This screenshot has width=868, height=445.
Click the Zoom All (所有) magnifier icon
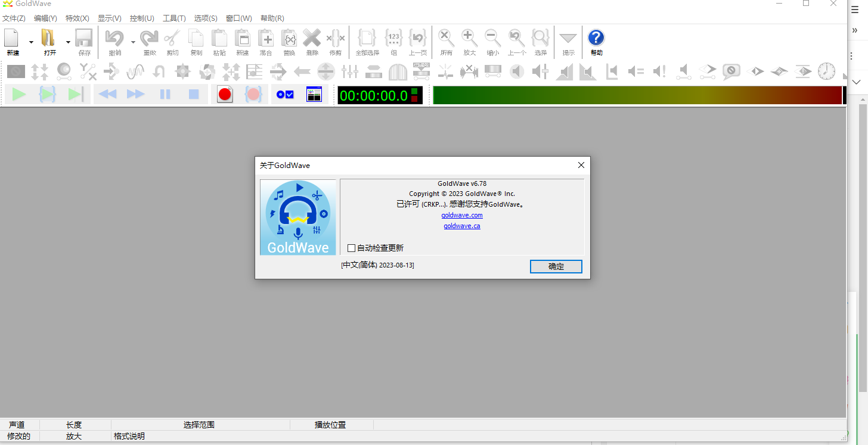pos(446,38)
